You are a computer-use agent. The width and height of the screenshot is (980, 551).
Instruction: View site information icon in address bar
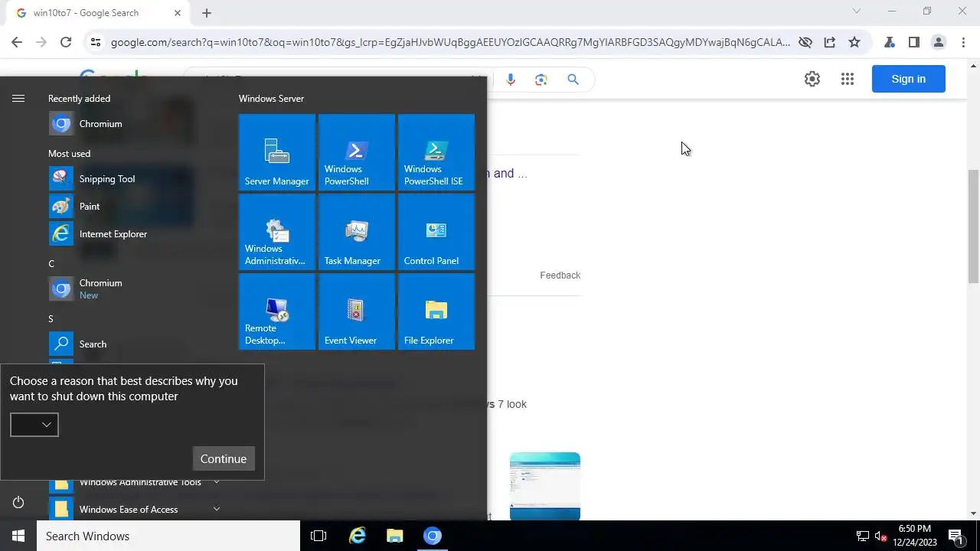(x=96, y=42)
